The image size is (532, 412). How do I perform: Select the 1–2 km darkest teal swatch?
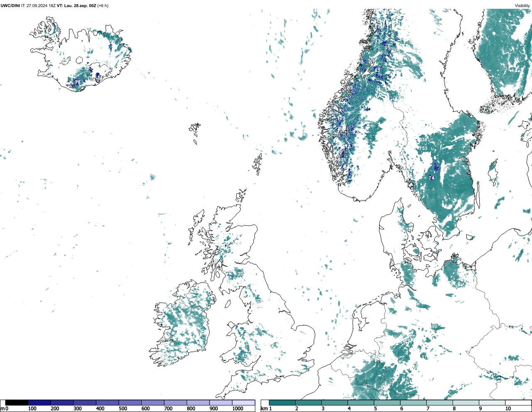pyautogui.click(x=282, y=402)
